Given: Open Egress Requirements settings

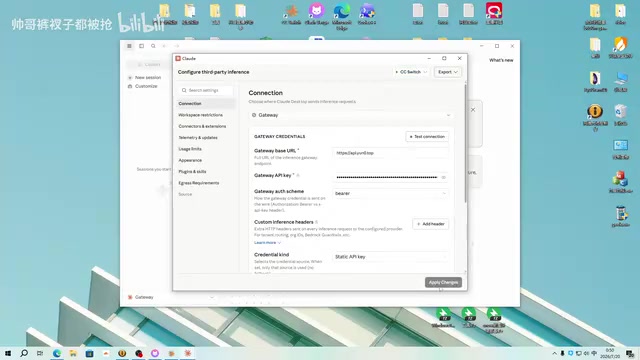Looking at the screenshot, I should pos(199,183).
